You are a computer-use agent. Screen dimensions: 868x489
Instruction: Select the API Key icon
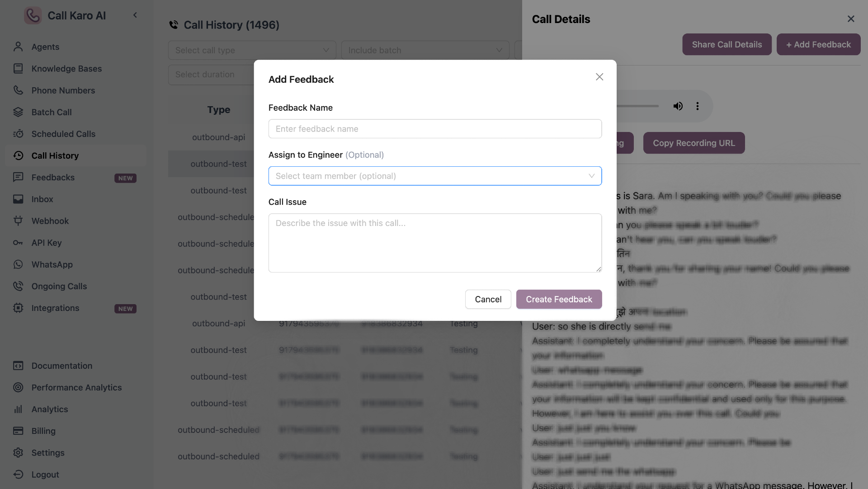18,243
